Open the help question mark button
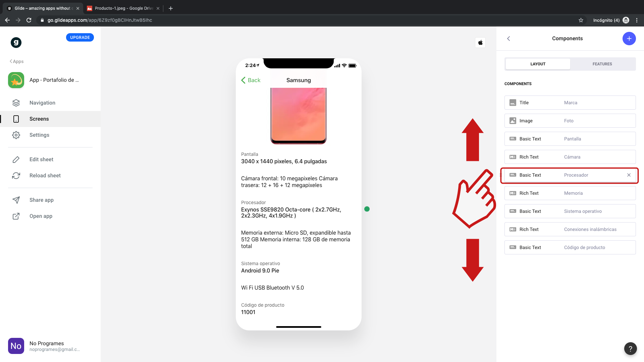Viewport: 644px width, 362px height. point(631,349)
